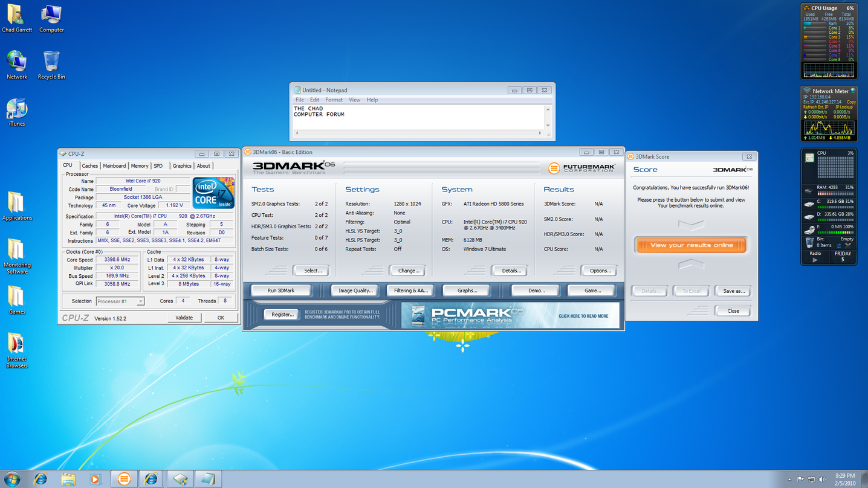Open the Games desktop folder
868x488 pixels.
tap(17, 300)
